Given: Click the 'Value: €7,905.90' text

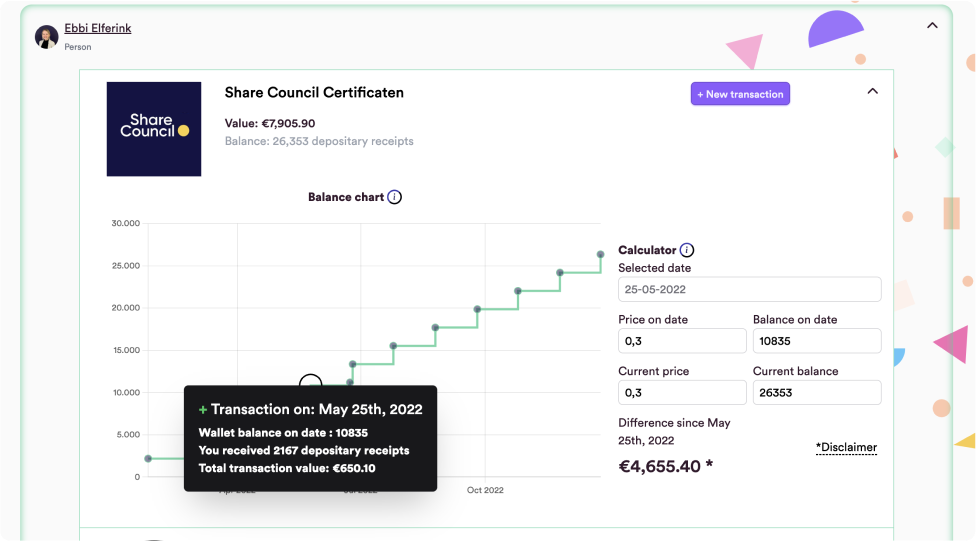Looking at the screenshot, I should (270, 123).
